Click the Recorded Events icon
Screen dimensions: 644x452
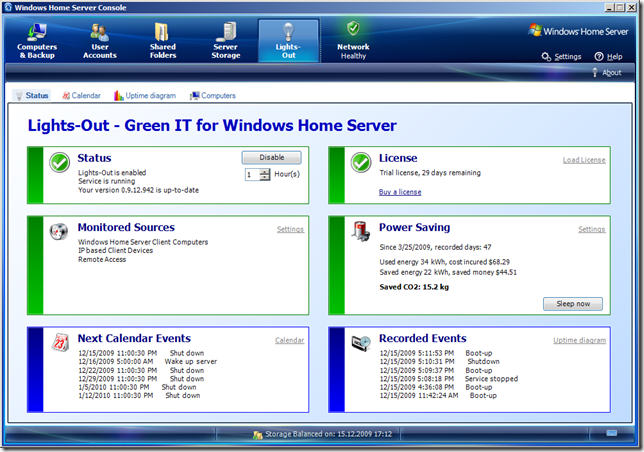361,343
